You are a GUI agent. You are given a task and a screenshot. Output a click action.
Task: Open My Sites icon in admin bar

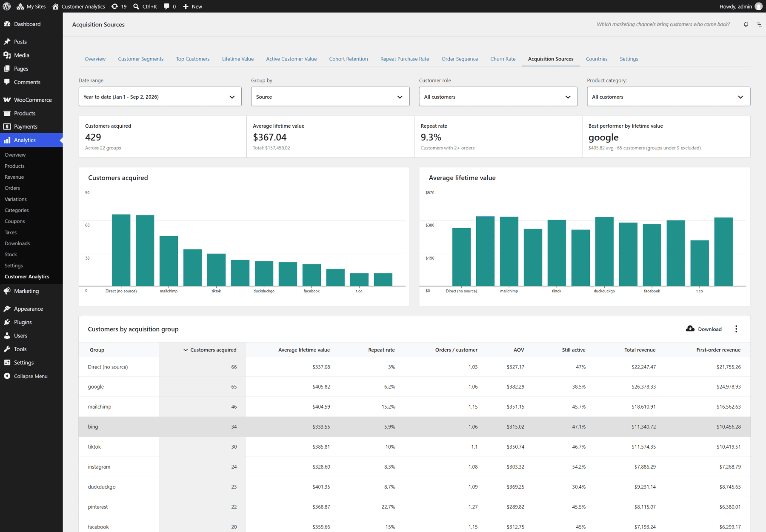(20, 6)
